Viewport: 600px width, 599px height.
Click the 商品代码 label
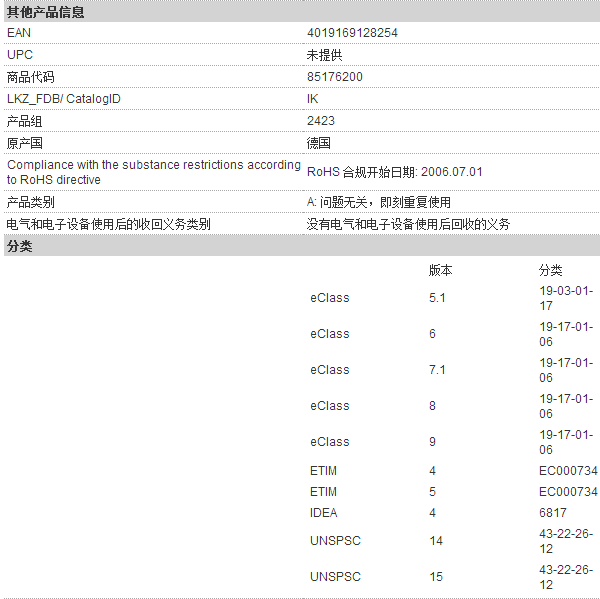click(31, 77)
